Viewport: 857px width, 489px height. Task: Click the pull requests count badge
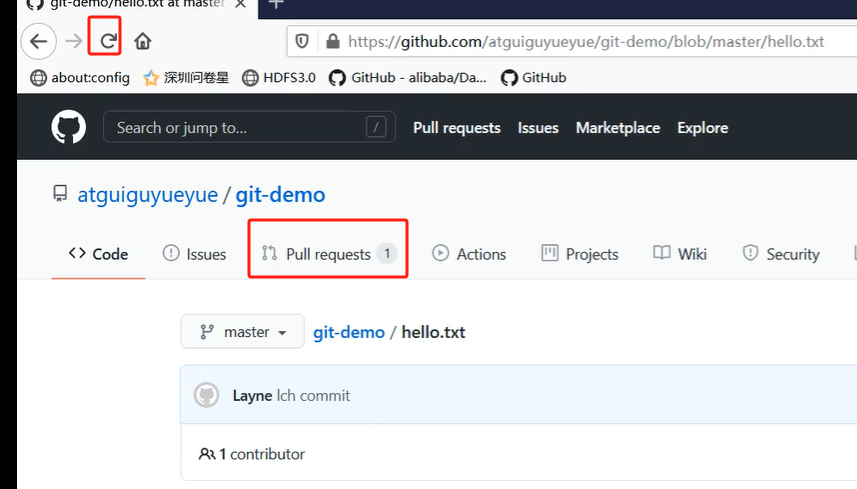pyautogui.click(x=387, y=254)
